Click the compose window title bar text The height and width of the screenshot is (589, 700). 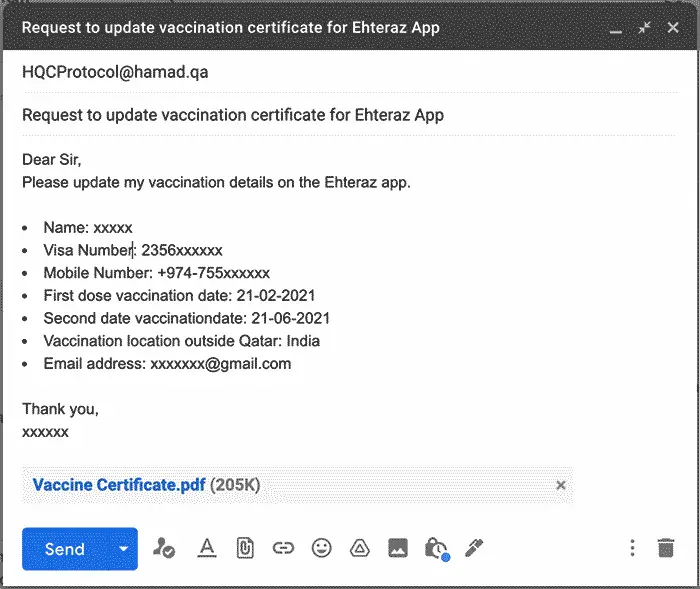[x=231, y=28]
